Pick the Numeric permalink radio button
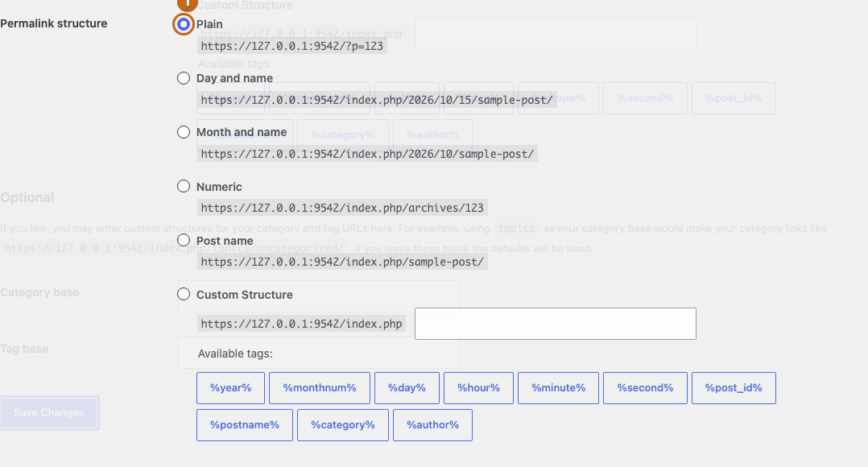 coord(184,187)
